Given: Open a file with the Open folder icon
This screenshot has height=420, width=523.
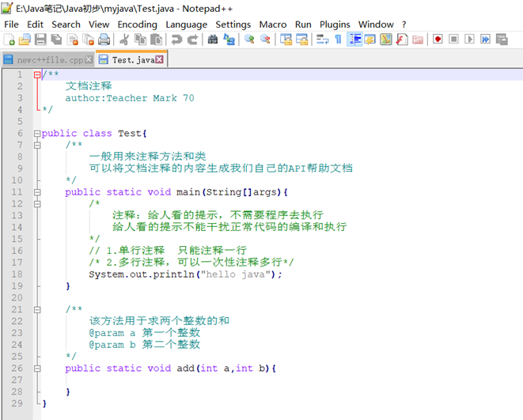Looking at the screenshot, I should [25, 40].
